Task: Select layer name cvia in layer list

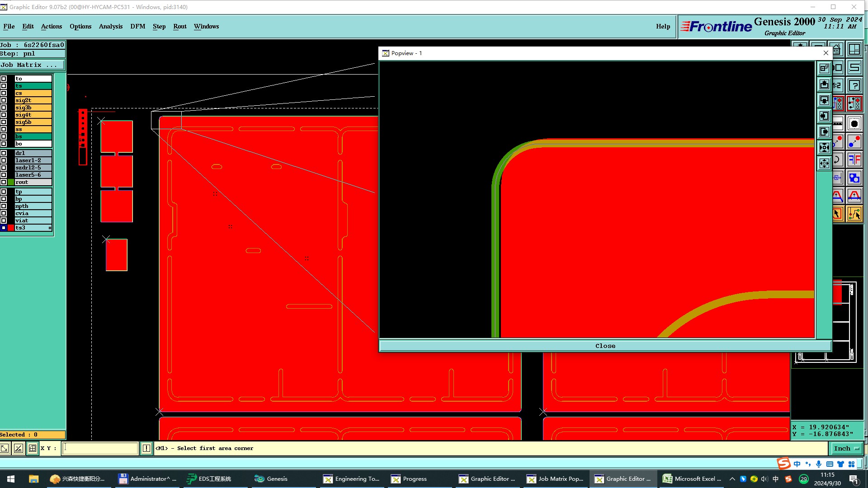Action: pyautogui.click(x=33, y=213)
